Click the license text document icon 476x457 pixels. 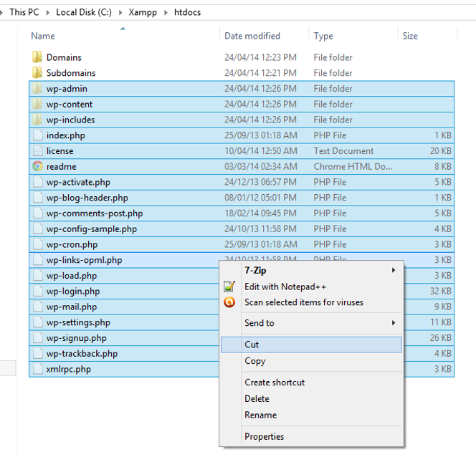click(38, 150)
